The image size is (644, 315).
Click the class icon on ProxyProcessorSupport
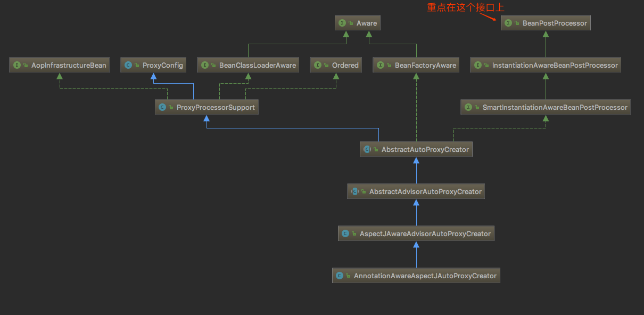162,107
